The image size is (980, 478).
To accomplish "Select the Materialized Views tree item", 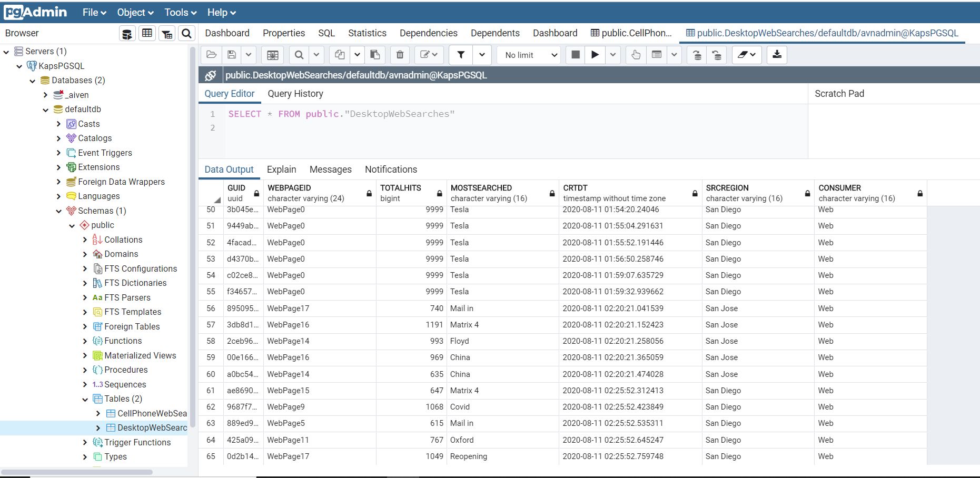I will point(140,355).
